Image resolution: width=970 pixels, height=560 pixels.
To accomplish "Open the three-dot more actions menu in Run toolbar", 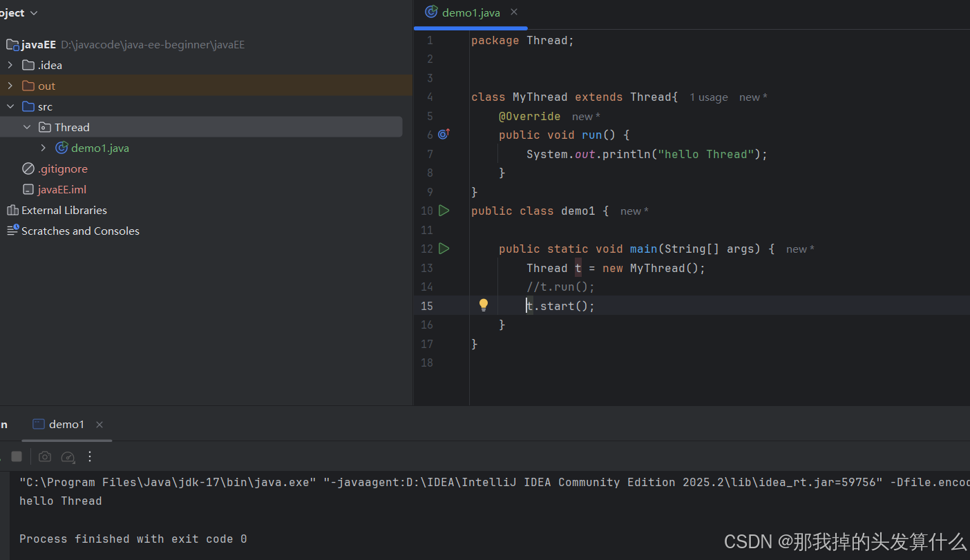I will tap(89, 456).
